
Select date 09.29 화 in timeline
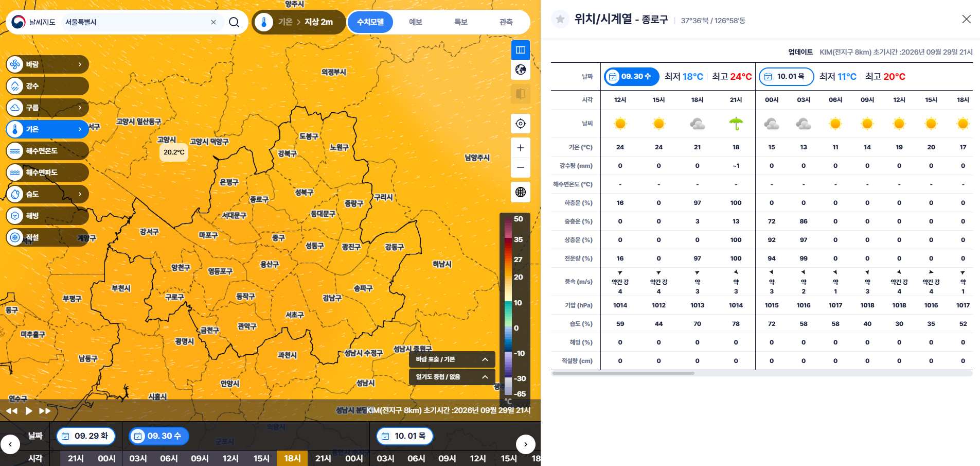coord(86,436)
